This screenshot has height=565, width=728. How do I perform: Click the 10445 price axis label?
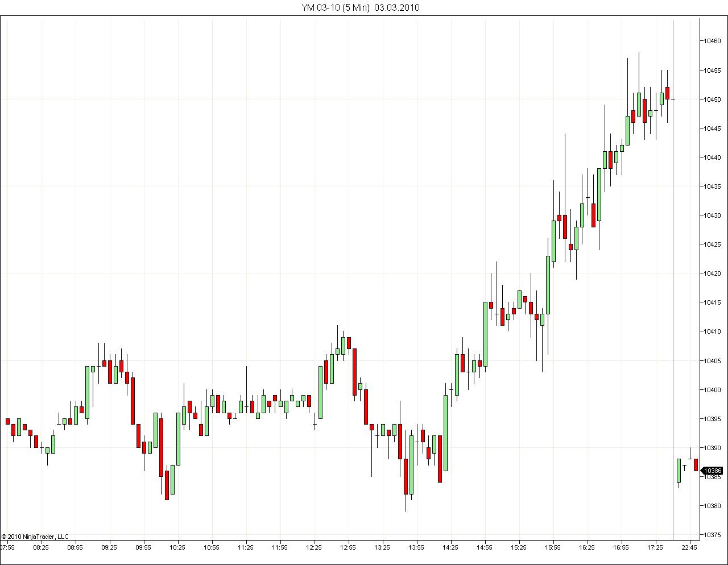pos(713,128)
